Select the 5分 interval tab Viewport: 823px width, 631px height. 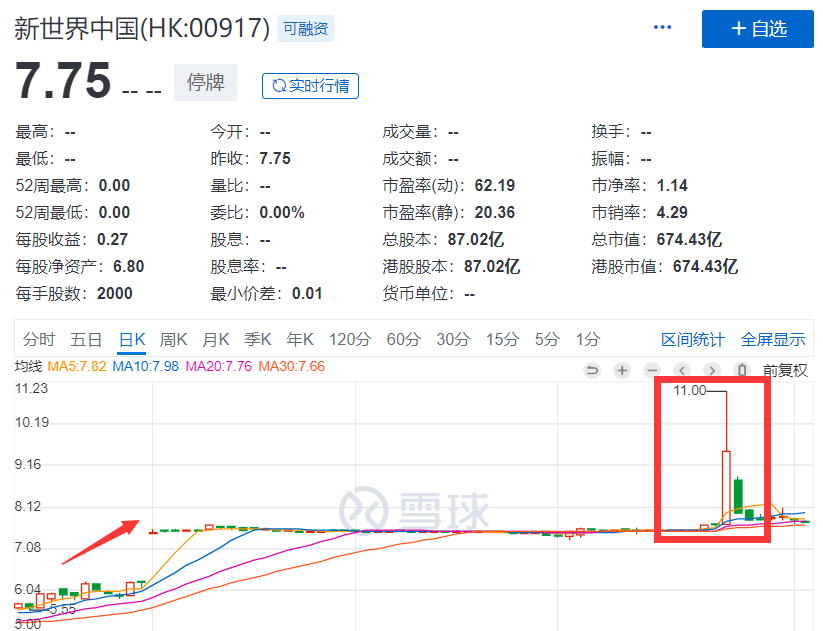point(547,340)
